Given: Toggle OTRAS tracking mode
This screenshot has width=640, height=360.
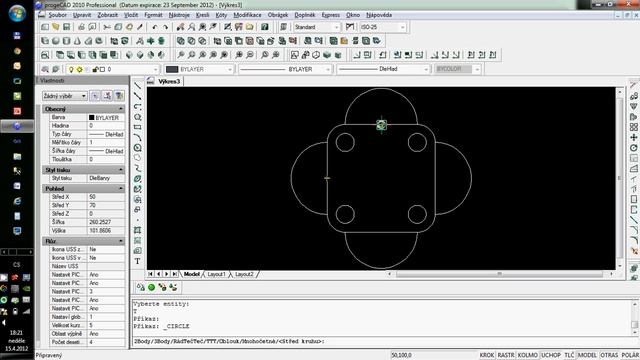Looking at the screenshot, I should tap(609, 355).
